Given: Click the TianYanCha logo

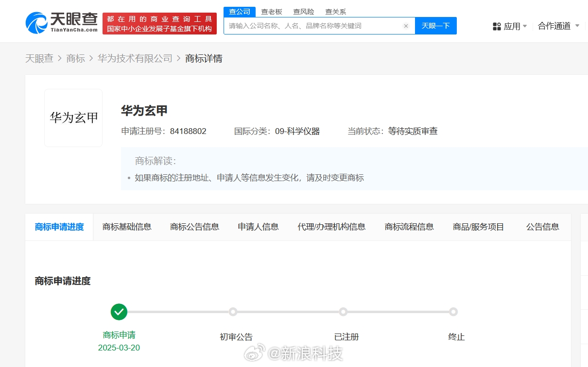Looking at the screenshot, I should pos(62,22).
